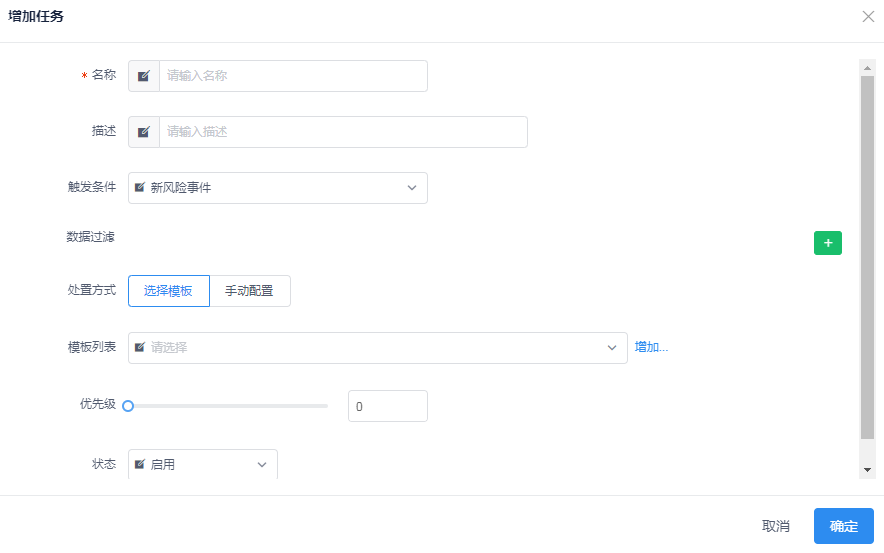Click the scrollbar down arrow in the dialog
This screenshot has width=884, height=553.
(867, 469)
